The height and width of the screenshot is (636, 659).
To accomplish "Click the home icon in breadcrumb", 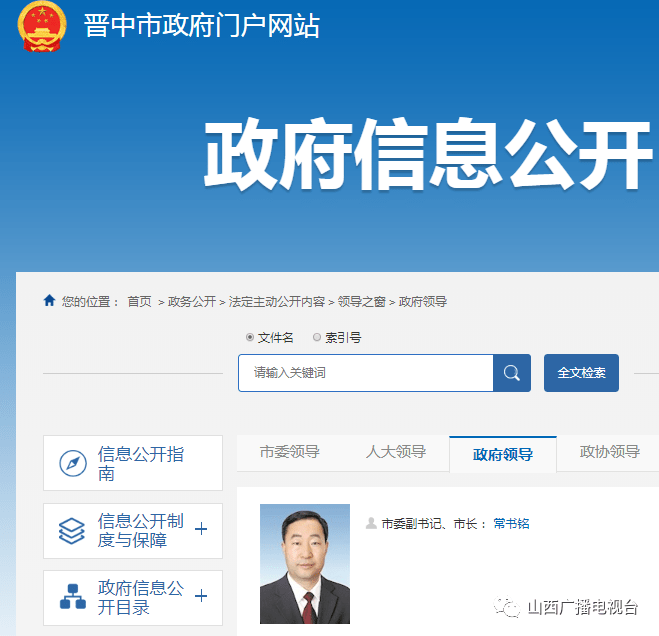I will 49,300.
